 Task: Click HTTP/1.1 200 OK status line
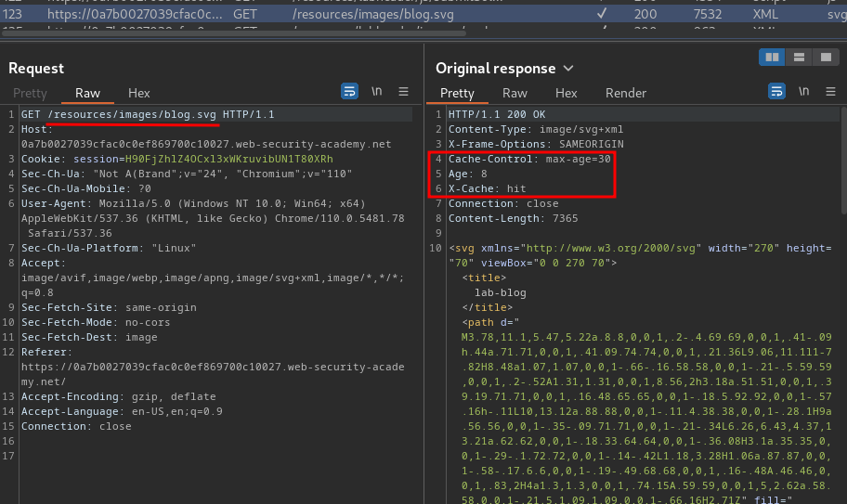[x=497, y=114]
